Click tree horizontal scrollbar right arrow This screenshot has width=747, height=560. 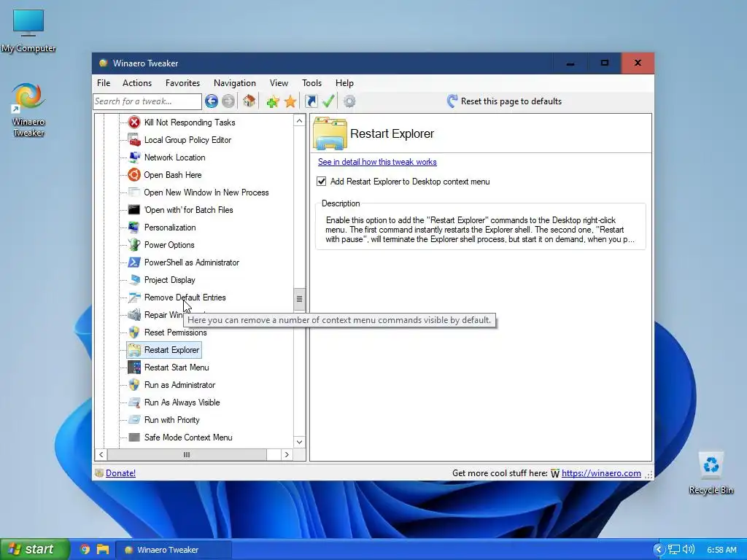pyautogui.click(x=287, y=455)
